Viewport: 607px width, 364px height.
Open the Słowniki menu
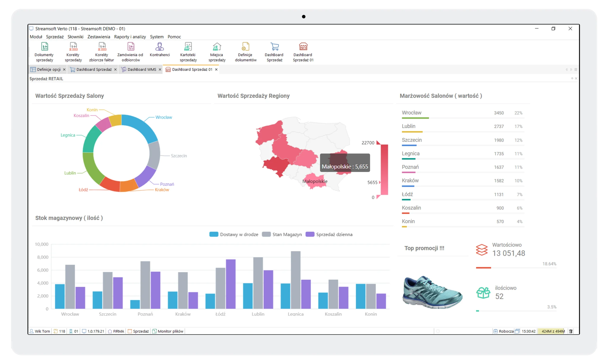(75, 37)
